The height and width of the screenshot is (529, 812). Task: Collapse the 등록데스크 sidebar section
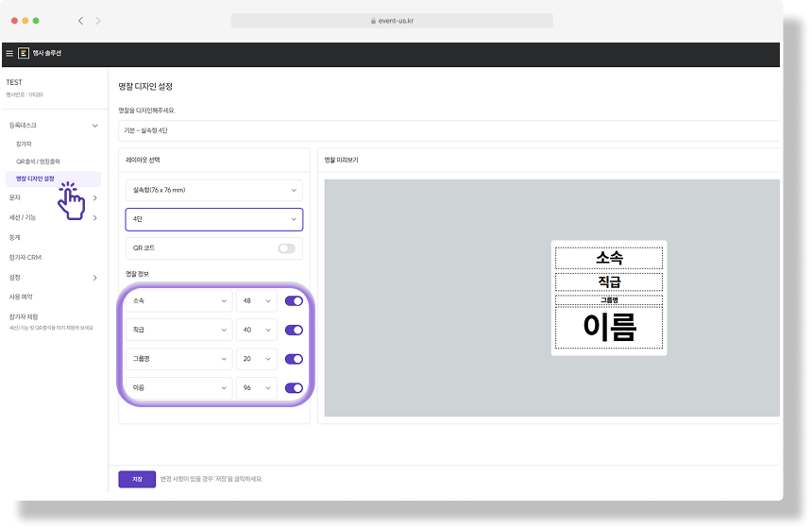(x=94, y=125)
